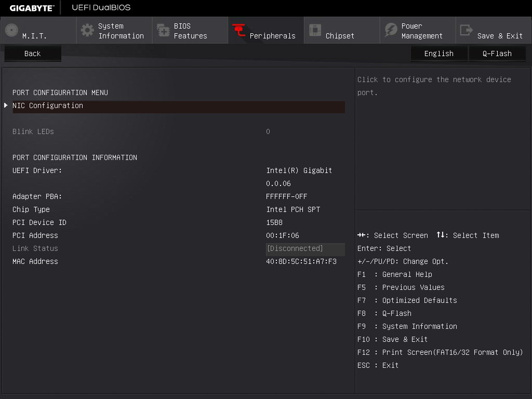This screenshot has height=399, width=532.
Task: Open the Link Status Disconnected field
Action: click(x=304, y=248)
